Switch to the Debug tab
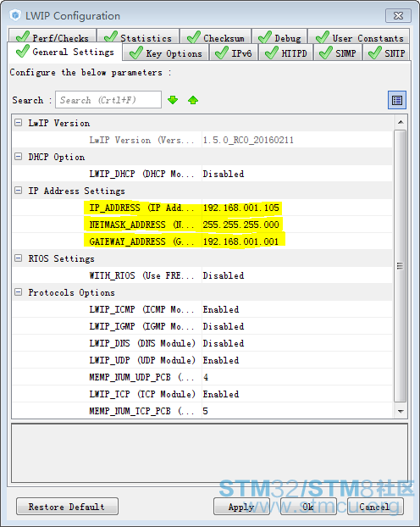The height and width of the screenshot is (527, 420). point(279,36)
